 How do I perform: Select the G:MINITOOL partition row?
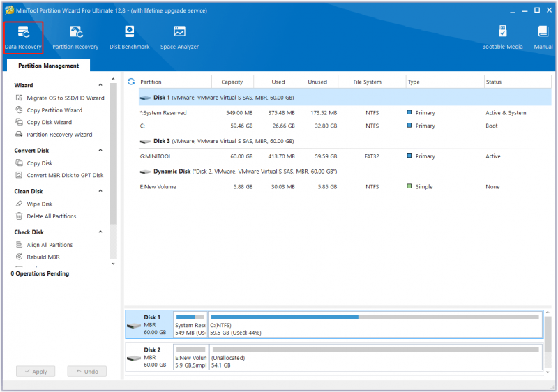pos(345,156)
